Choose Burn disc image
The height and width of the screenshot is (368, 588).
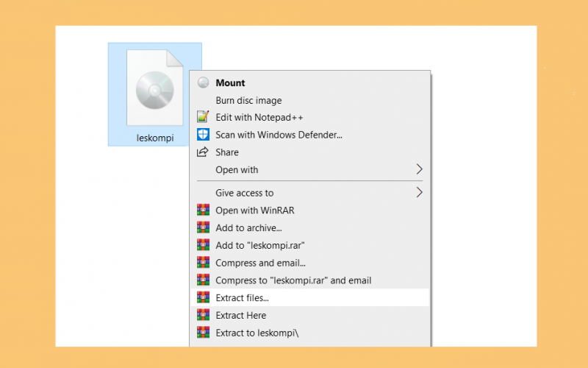click(x=309, y=100)
